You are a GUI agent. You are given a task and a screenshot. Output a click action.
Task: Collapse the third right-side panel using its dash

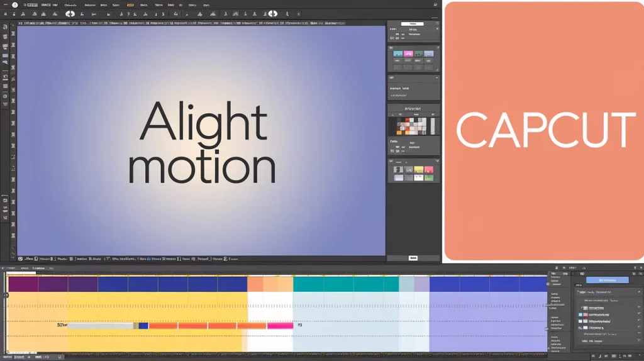coord(436,77)
